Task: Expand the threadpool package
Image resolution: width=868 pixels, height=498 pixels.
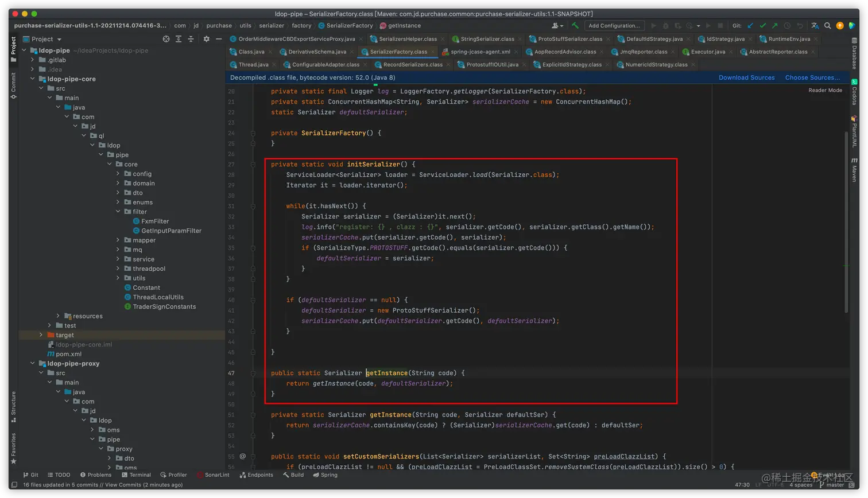Action: coord(118,269)
